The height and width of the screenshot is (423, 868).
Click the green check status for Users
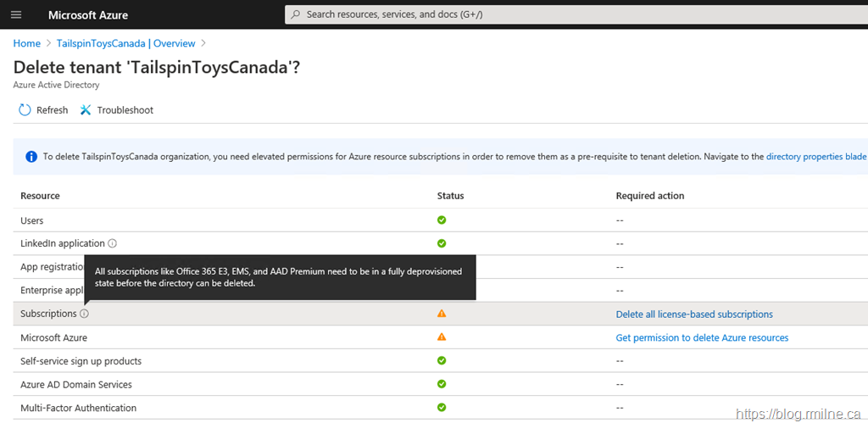click(x=441, y=220)
